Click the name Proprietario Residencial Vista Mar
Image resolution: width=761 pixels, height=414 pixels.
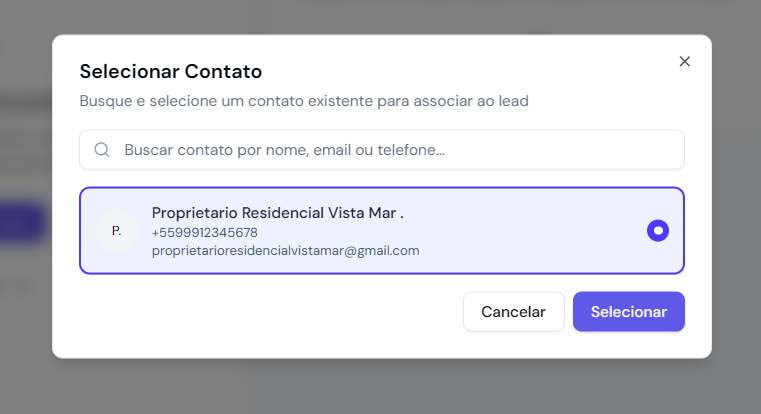pos(277,213)
